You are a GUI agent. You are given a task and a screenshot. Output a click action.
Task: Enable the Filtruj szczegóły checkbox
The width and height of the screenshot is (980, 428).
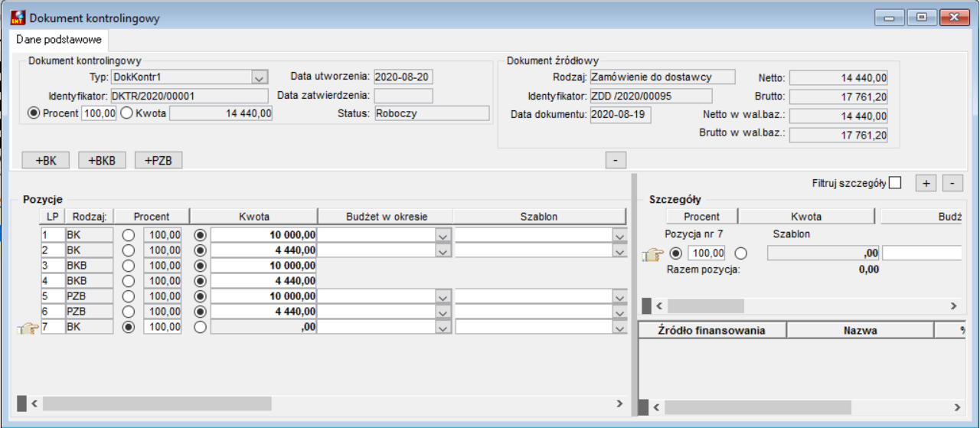896,183
